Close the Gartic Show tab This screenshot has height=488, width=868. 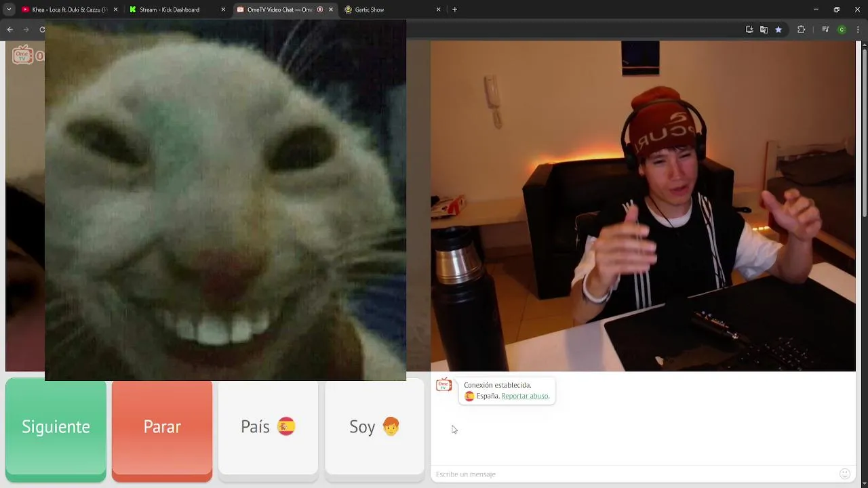pos(438,9)
